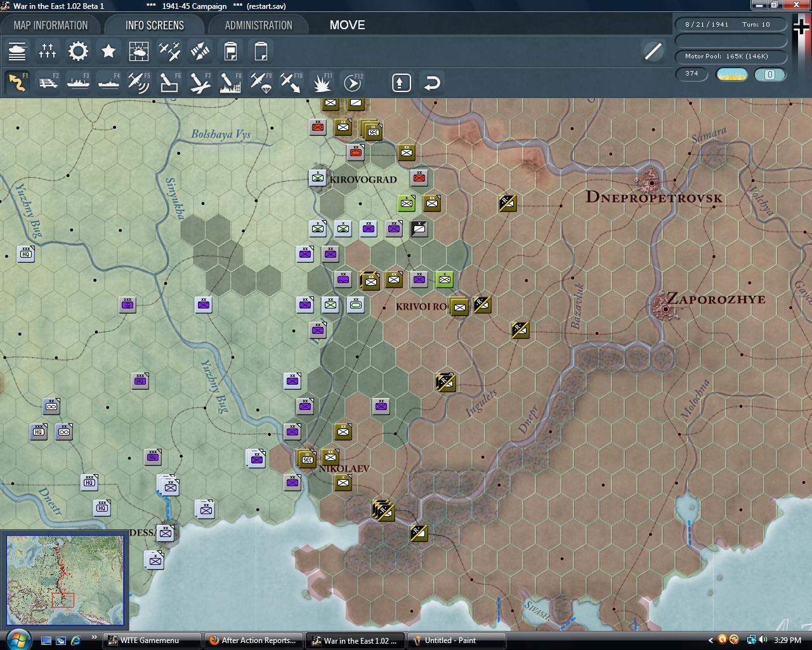The width and height of the screenshot is (812, 650).
Task: Open the Order of Battle tank icon
Action: (x=17, y=51)
